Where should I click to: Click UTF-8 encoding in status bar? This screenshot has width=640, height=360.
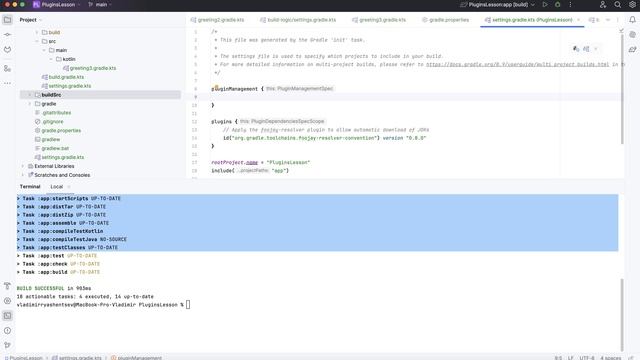point(587,358)
